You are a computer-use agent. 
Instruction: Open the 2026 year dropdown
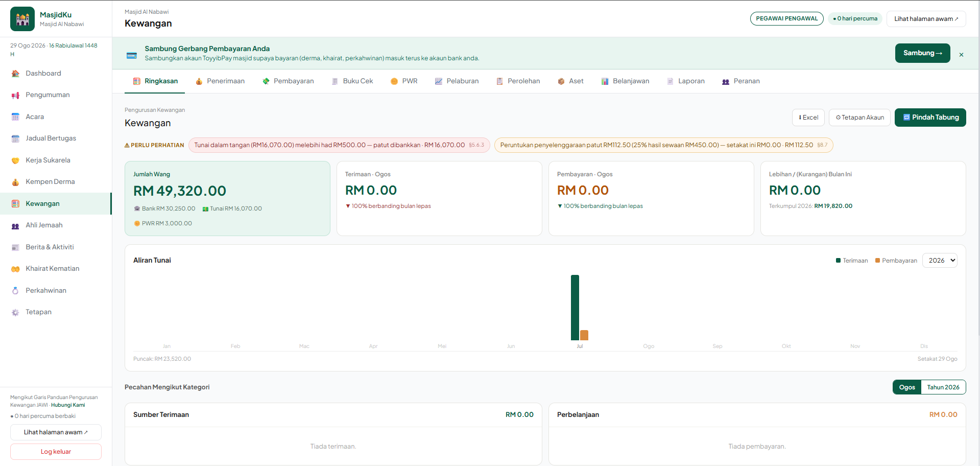pyautogui.click(x=940, y=261)
